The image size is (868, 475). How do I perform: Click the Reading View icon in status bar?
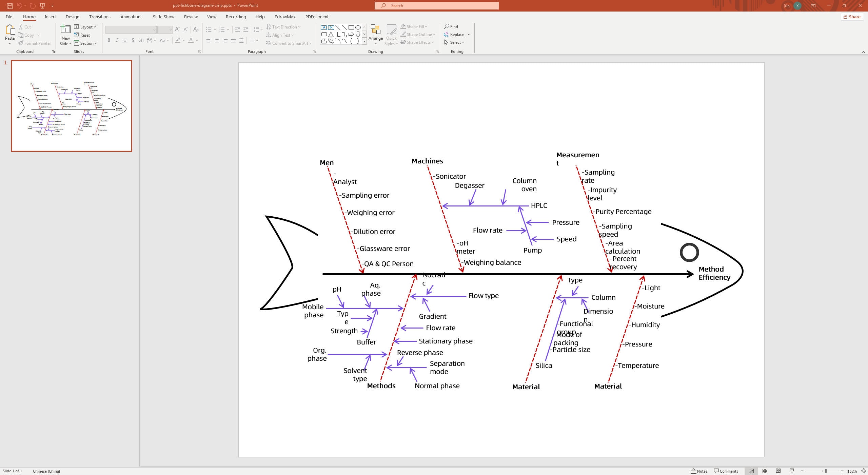tap(778, 471)
